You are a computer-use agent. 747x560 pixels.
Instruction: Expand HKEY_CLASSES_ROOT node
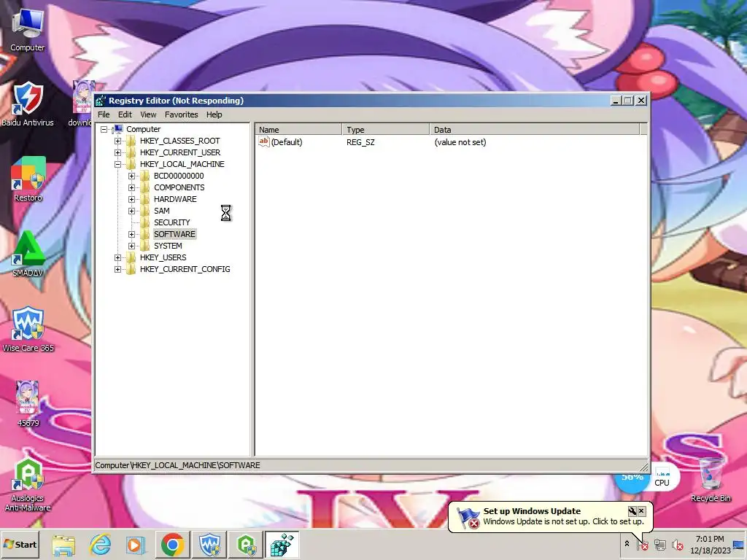117,141
